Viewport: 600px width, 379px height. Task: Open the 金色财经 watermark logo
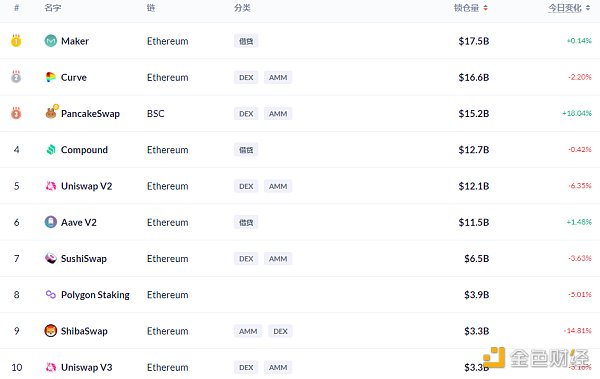pos(536,358)
